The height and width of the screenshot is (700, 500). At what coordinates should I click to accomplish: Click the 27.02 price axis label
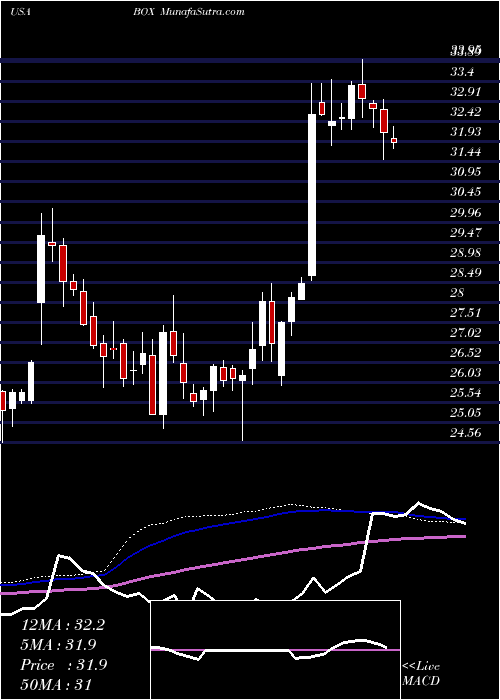pos(466,333)
